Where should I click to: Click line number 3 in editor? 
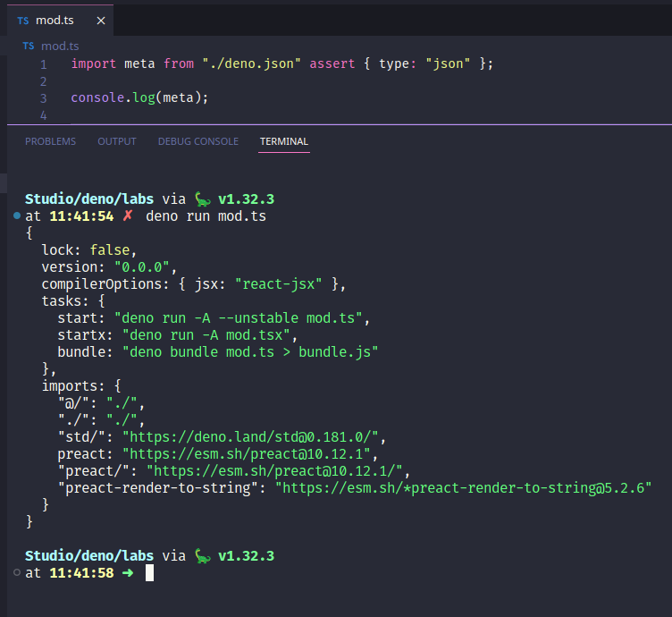point(43,98)
